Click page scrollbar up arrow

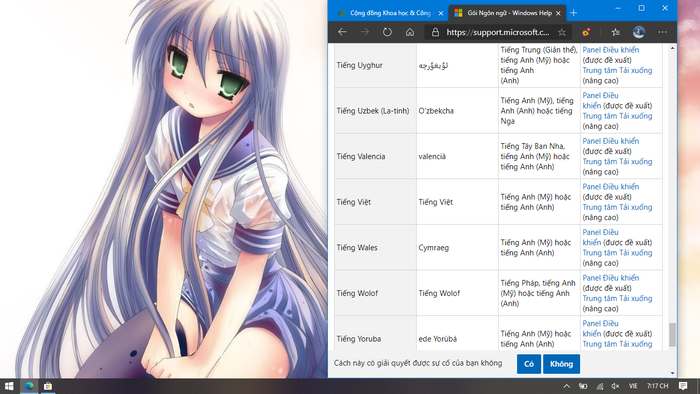coord(672,48)
